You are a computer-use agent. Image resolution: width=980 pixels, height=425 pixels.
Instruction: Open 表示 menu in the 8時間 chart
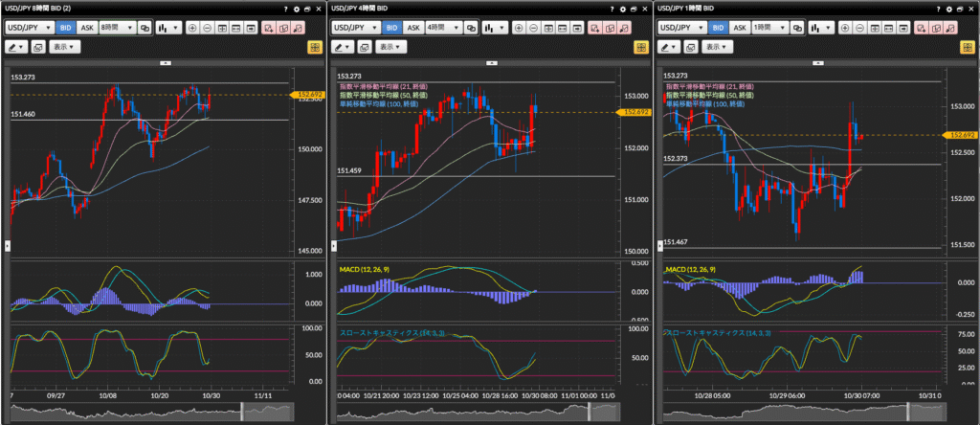(64, 46)
